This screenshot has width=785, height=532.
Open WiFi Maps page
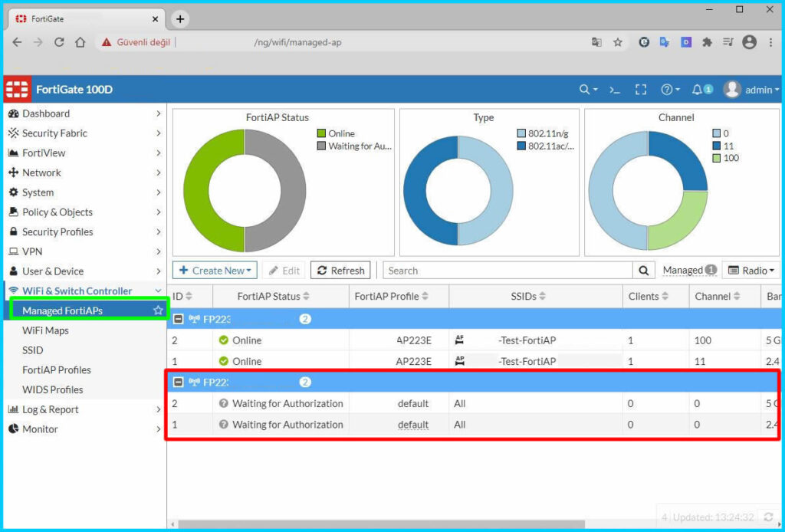pyautogui.click(x=45, y=330)
